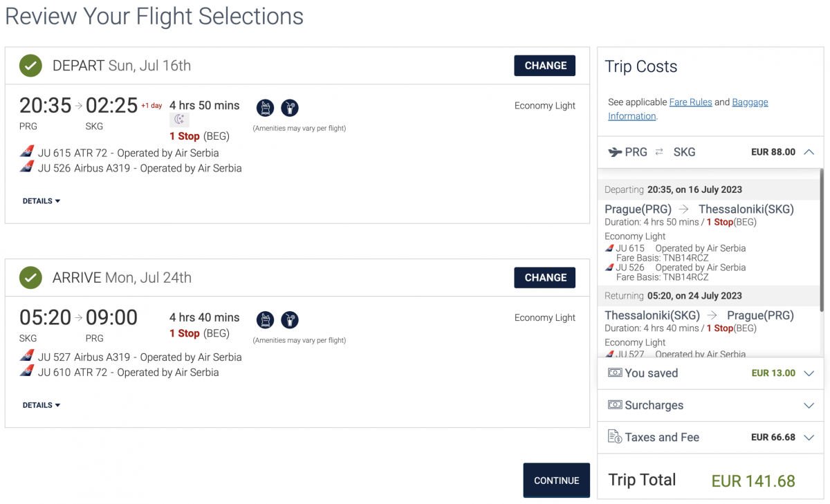Click the beverage amenity icon on departing flight

[290, 108]
